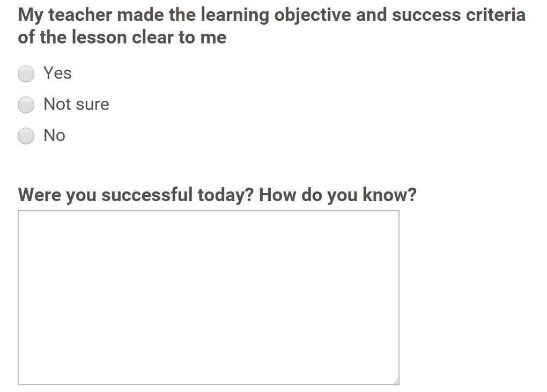This screenshot has height=392, width=547.
Task: Click the 'Yes' option label text
Action: [57, 73]
